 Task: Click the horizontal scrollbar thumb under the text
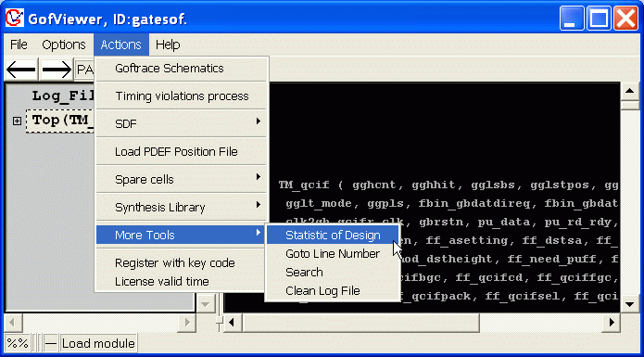point(361,323)
